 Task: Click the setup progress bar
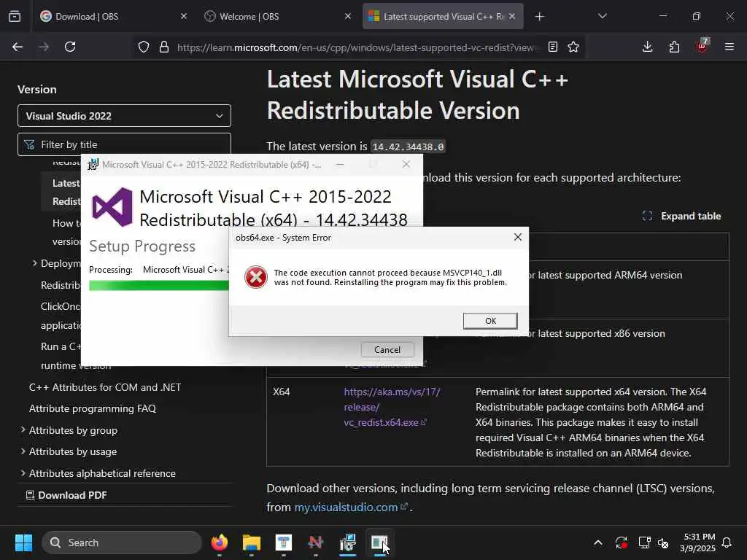point(158,285)
